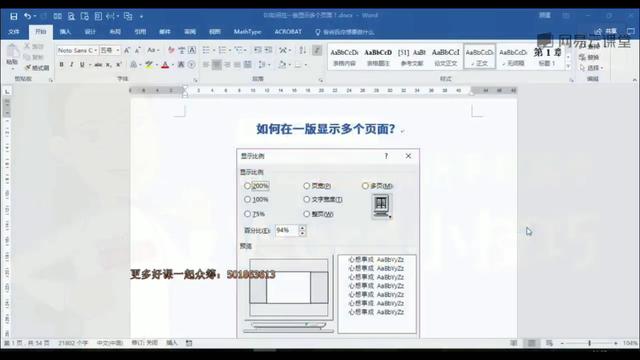Decrease font size with shrink font icon
The width and height of the screenshot is (640, 360).
(138, 51)
